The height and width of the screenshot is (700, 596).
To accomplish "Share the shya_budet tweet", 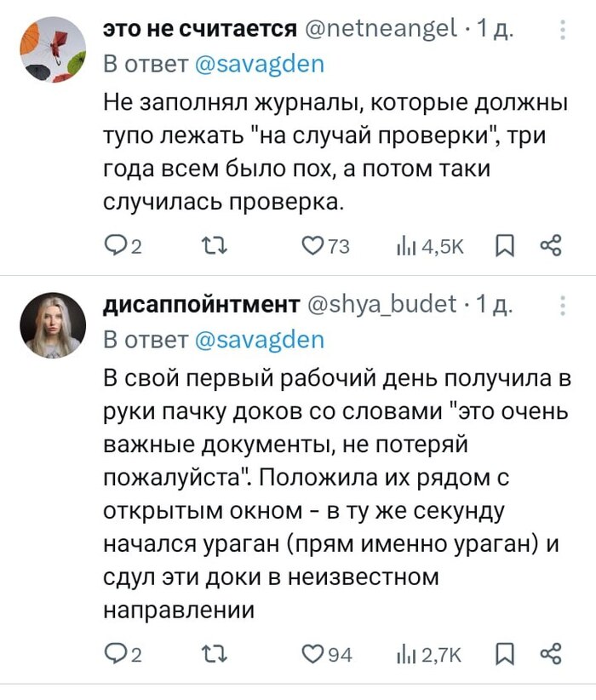I will click(x=552, y=653).
